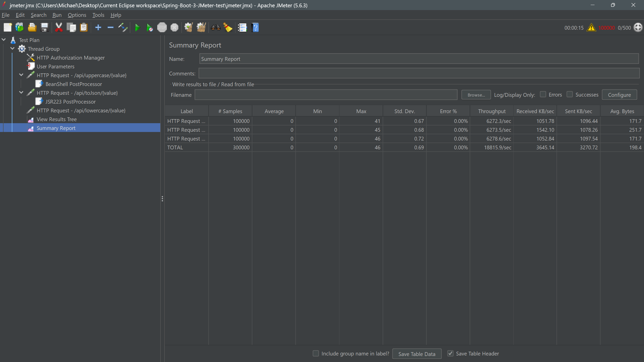This screenshot has width=644, height=362.
Task: Click the Copy icon
Action: pos(71,27)
